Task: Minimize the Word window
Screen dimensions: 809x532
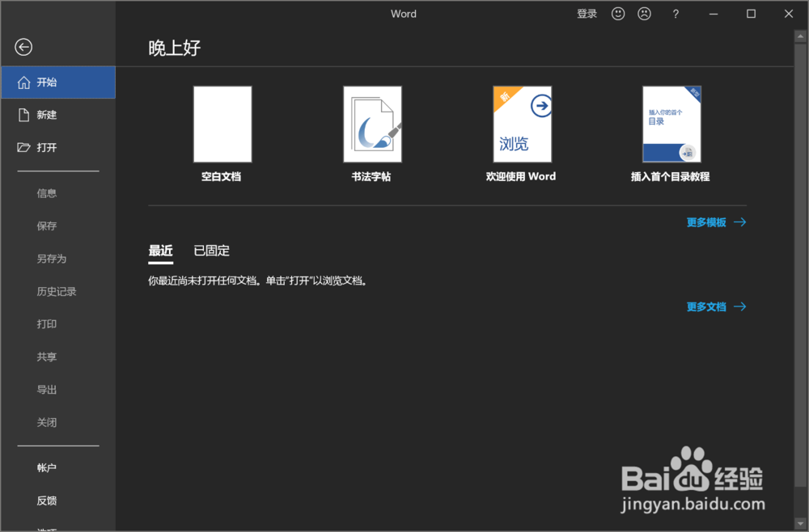Action: (x=714, y=14)
